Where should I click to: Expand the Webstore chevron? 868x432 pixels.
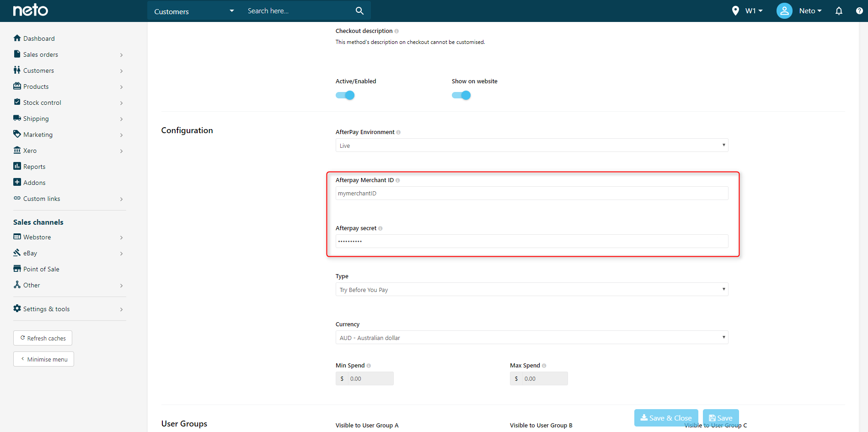point(121,238)
